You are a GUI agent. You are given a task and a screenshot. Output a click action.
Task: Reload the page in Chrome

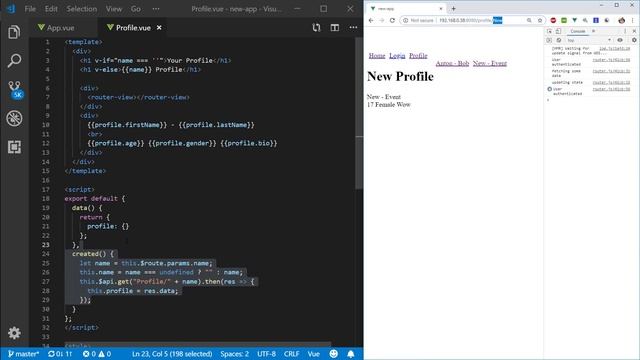[392, 20]
